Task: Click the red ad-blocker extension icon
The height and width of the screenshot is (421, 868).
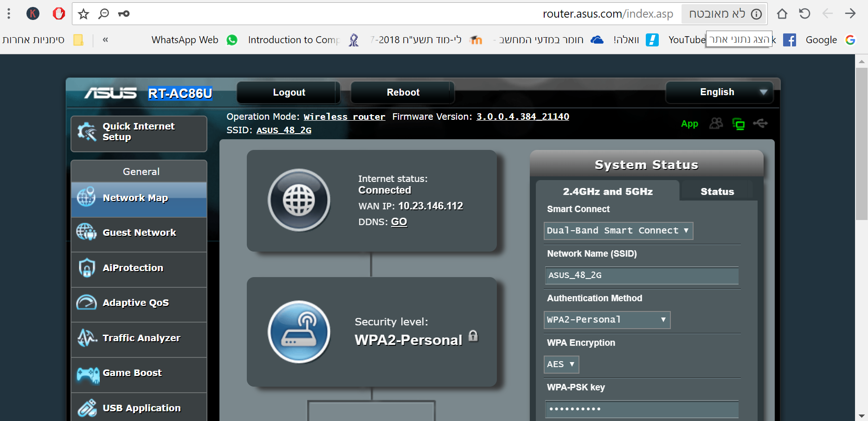Action: [59, 13]
